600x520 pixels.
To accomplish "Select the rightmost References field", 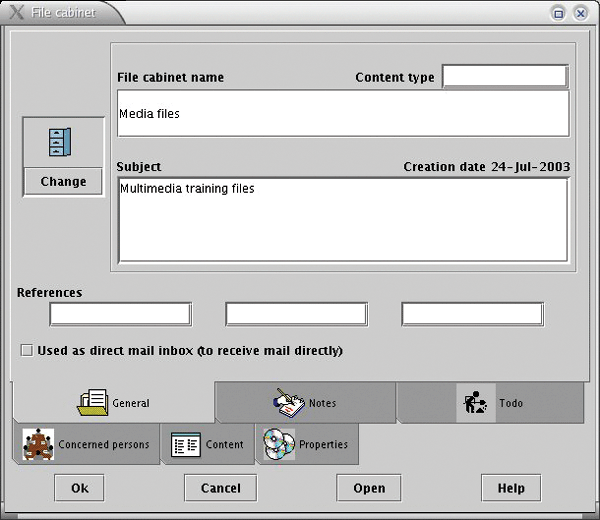I will click(472, 315).
